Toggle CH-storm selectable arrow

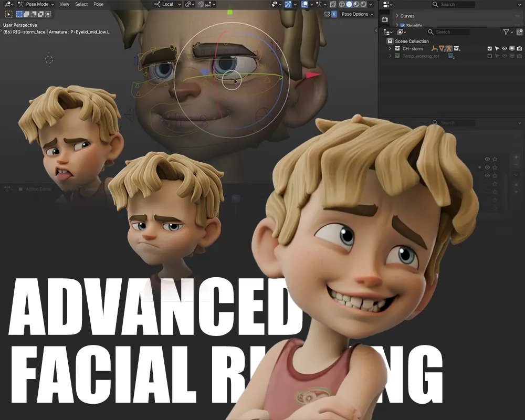(x=497, y=49)
